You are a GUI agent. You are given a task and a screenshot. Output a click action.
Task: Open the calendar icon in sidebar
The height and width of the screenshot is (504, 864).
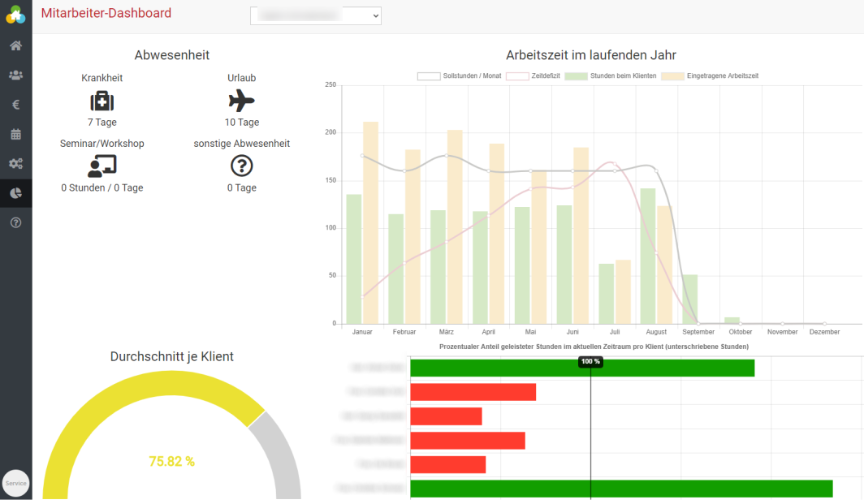pos(15,134)
